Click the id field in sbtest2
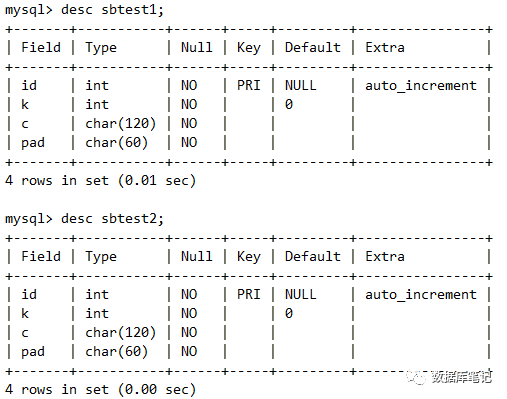Viewport: 507px width, 399px height. coord(29,294)
